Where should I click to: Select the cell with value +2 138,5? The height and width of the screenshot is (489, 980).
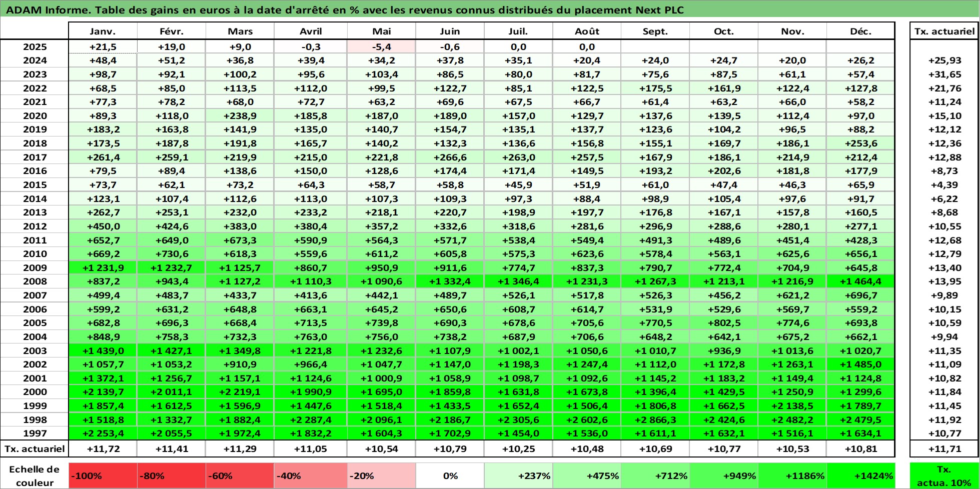point(792,406)
